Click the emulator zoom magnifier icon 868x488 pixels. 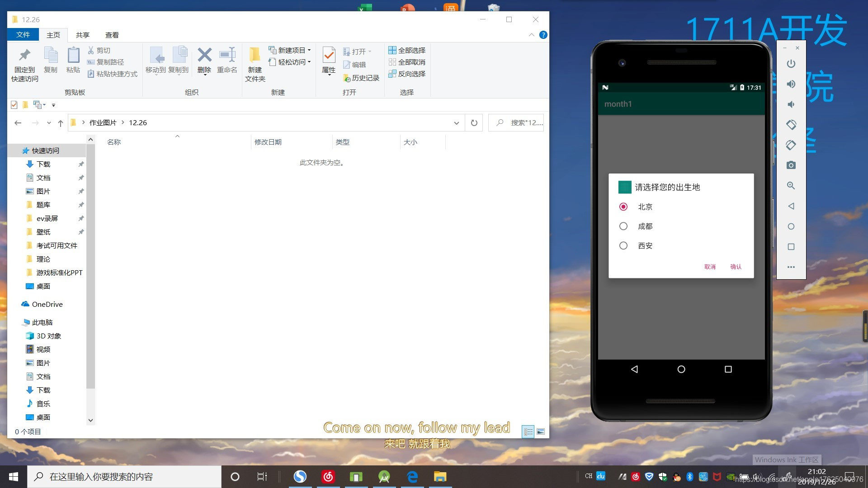791,186
